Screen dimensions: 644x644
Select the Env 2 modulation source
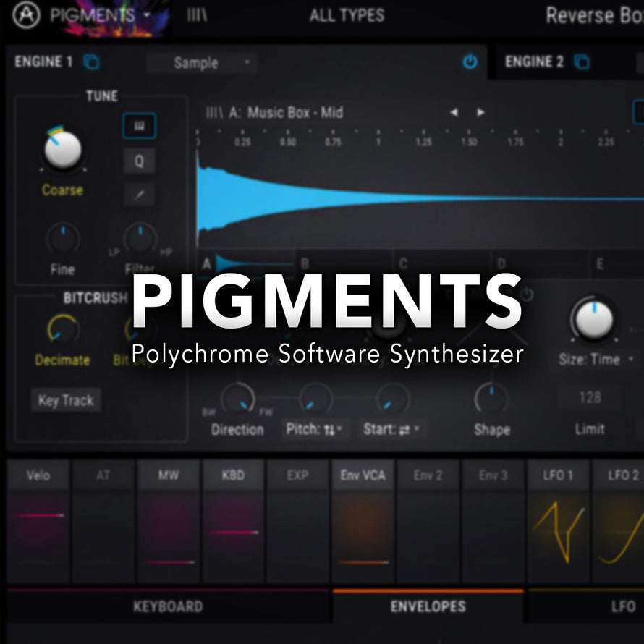click(x=428, y=475)
